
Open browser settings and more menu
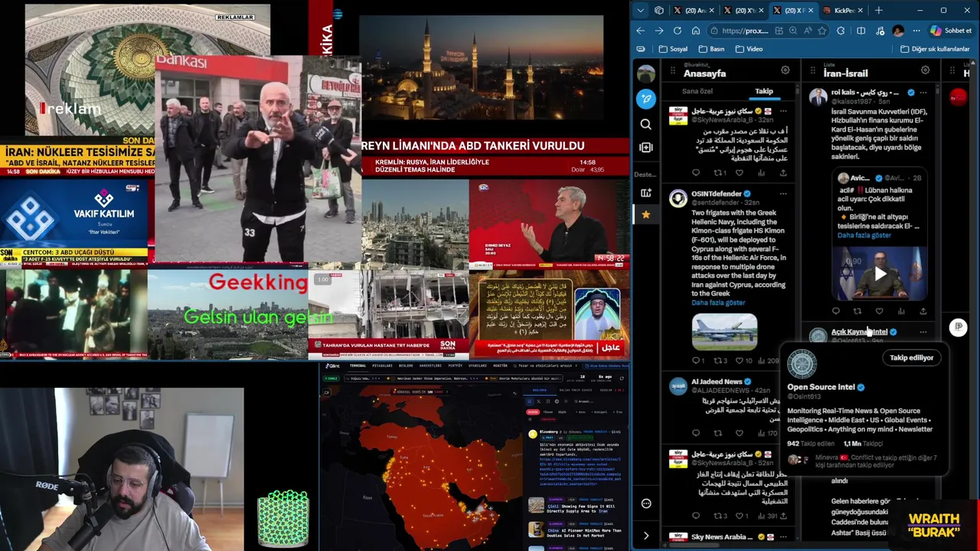[x=916, y=31]
